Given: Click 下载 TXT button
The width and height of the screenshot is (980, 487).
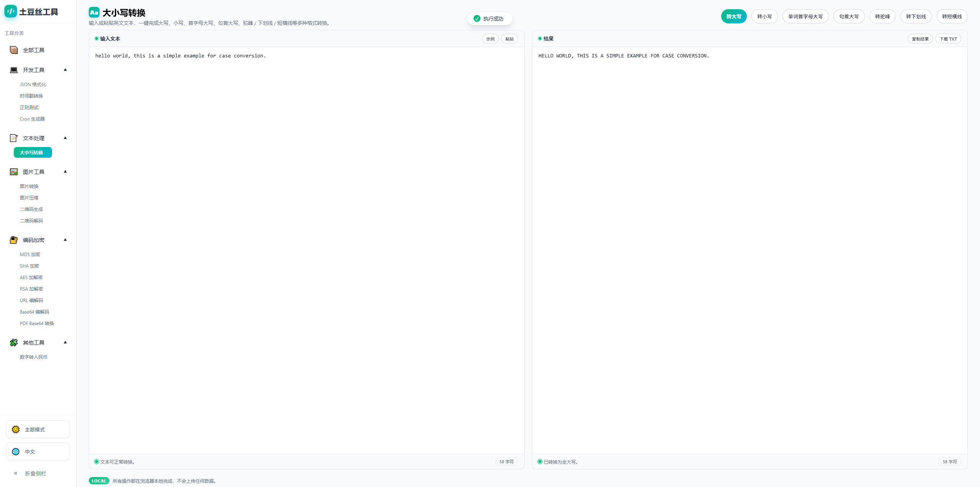Looking at the screenshot, I should (948, 39).
